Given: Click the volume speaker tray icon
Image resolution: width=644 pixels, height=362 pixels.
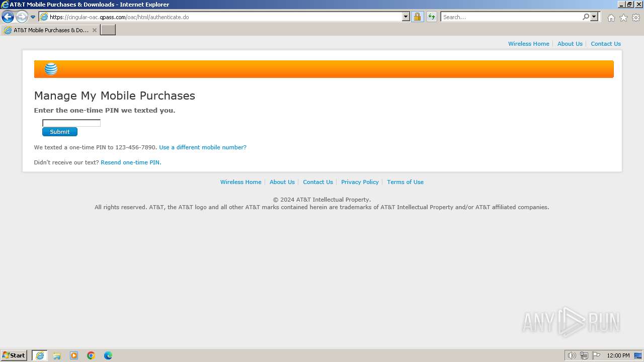Looking at the screenshot, I should 572,355.
